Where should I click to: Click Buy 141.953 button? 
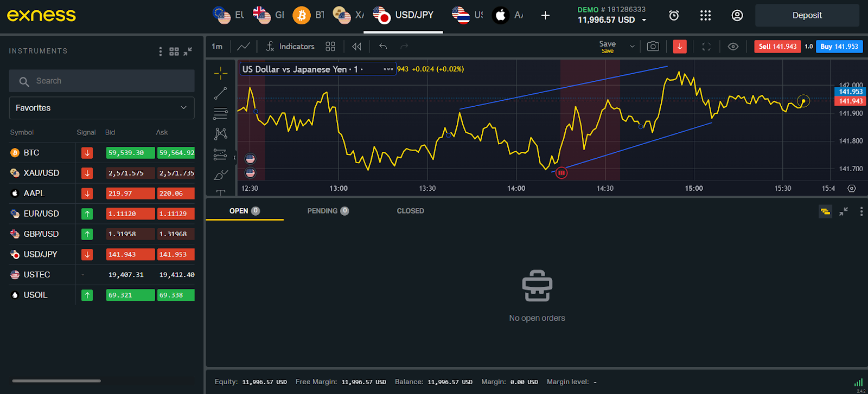839,47
